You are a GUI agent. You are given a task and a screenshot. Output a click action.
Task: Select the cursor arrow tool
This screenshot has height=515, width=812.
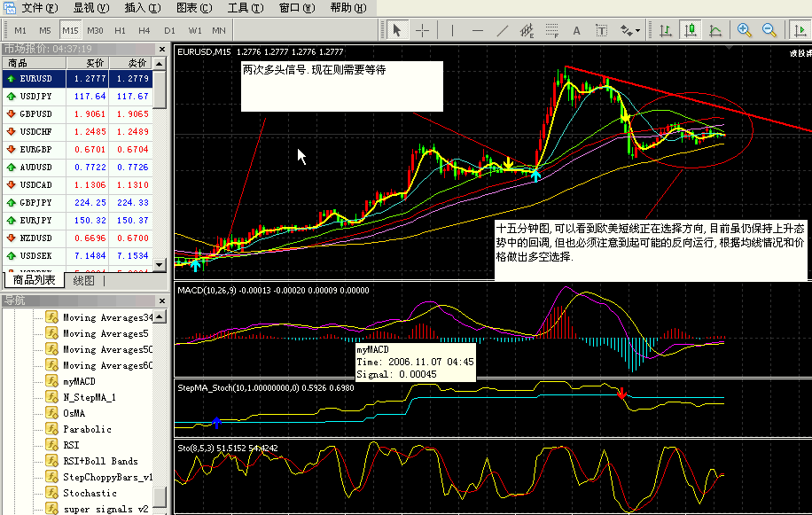(397, 30)
